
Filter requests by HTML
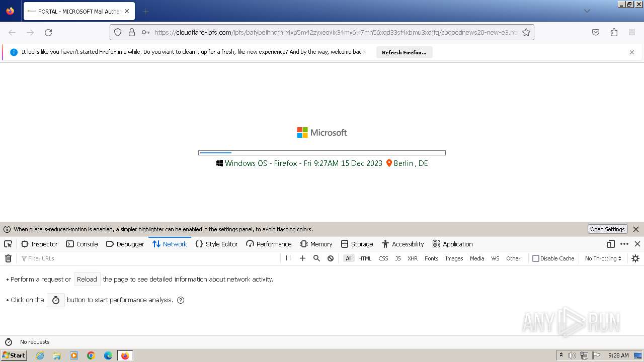point(365,258)
